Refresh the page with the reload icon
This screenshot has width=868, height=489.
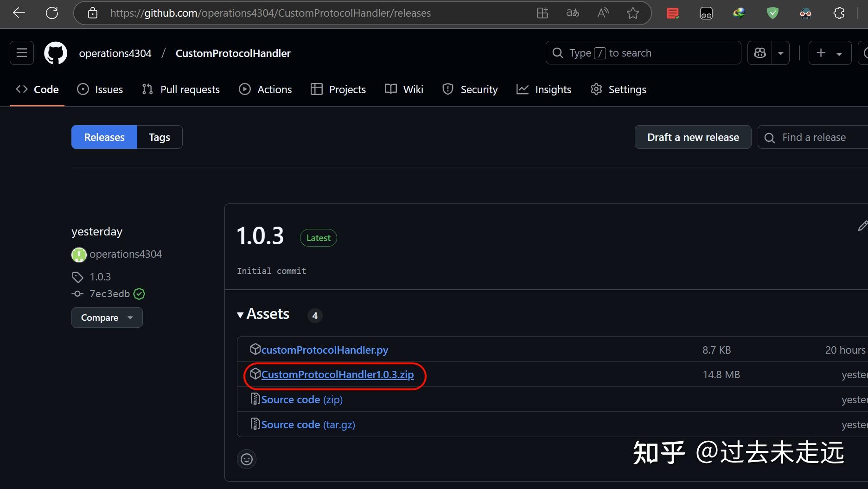[x=52, y=13]
